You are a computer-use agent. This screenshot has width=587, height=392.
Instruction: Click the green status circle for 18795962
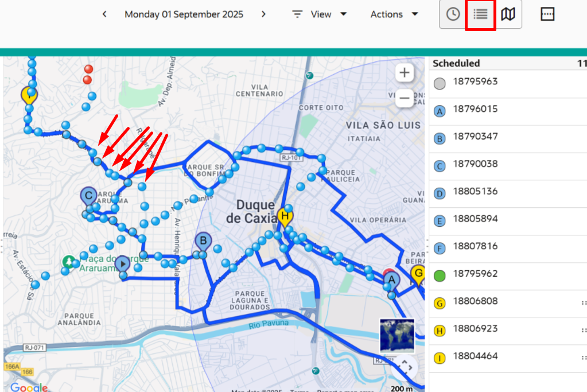(x=440, y=276)
